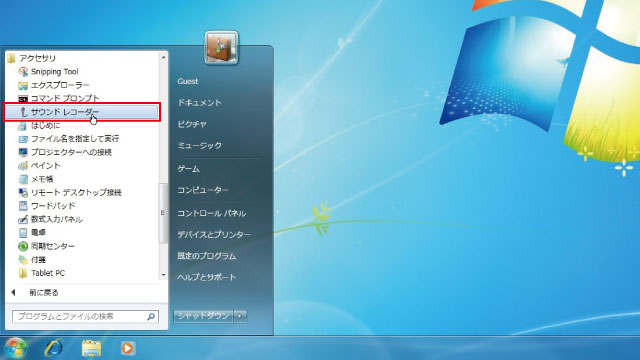Viewport: 640px width, 360px height.
Task: Click the シャットダウン button
Action: (203, 316)
